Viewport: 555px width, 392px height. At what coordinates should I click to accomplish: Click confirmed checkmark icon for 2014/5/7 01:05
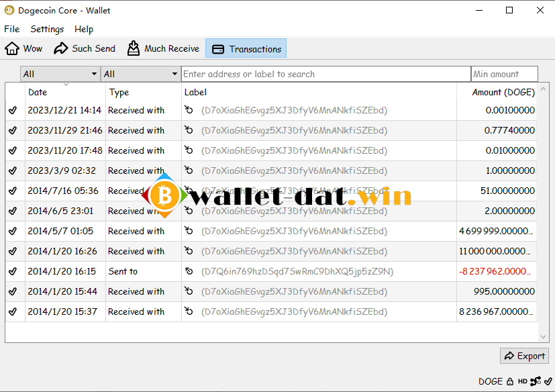pyautogui.click(x=13, y=231)
